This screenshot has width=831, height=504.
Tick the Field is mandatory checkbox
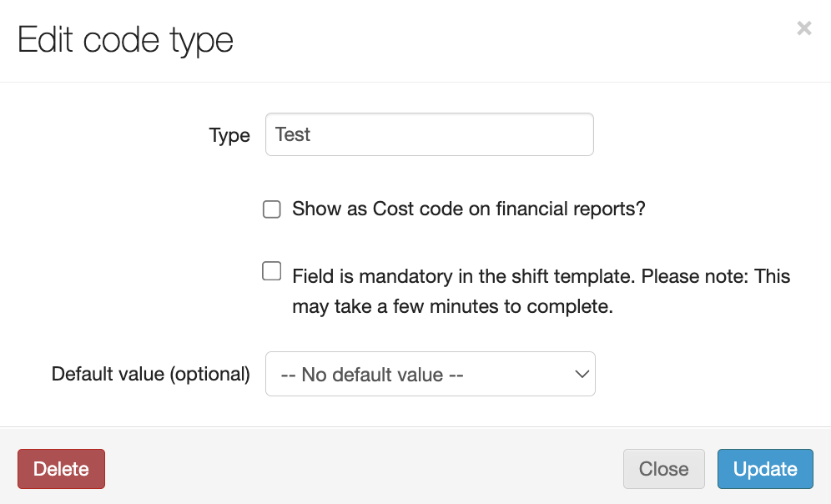pos(272,271)
